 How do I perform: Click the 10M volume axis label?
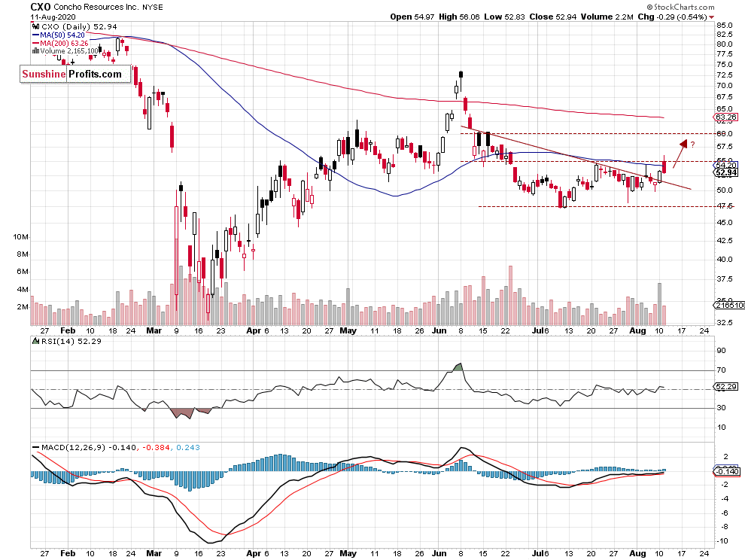point(20,237)
